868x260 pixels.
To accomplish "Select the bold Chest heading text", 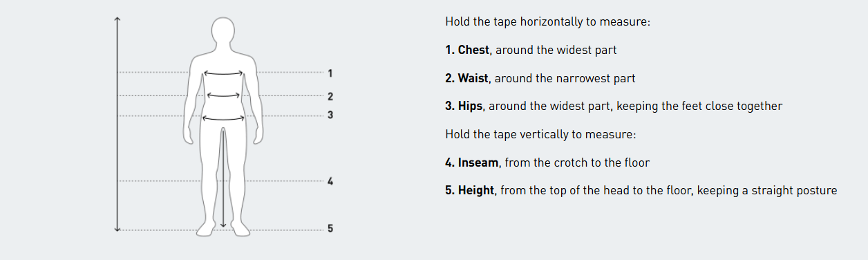I will pos(467,50).
